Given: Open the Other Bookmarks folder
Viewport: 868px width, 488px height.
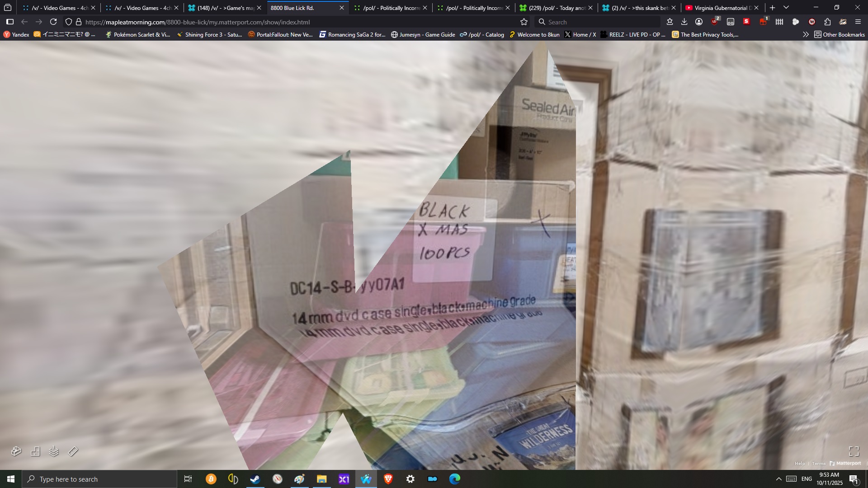Looking at the screenshot, I should tap(839, 34).
